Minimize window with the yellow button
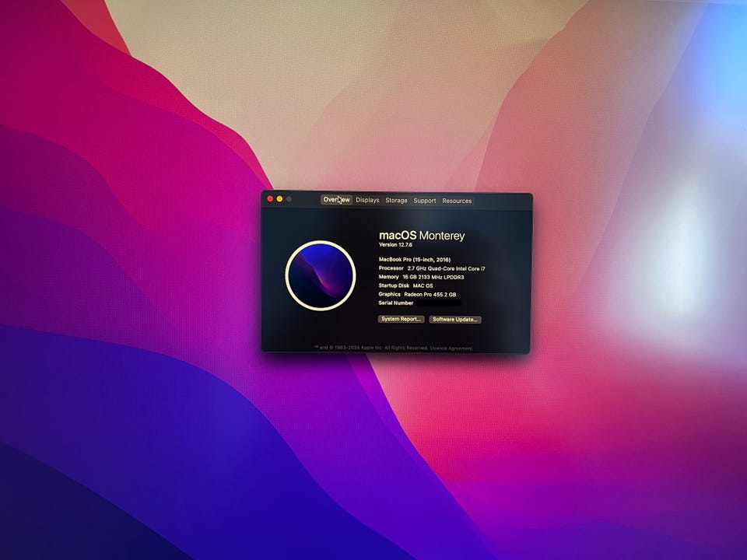 (x=279, y=198)
